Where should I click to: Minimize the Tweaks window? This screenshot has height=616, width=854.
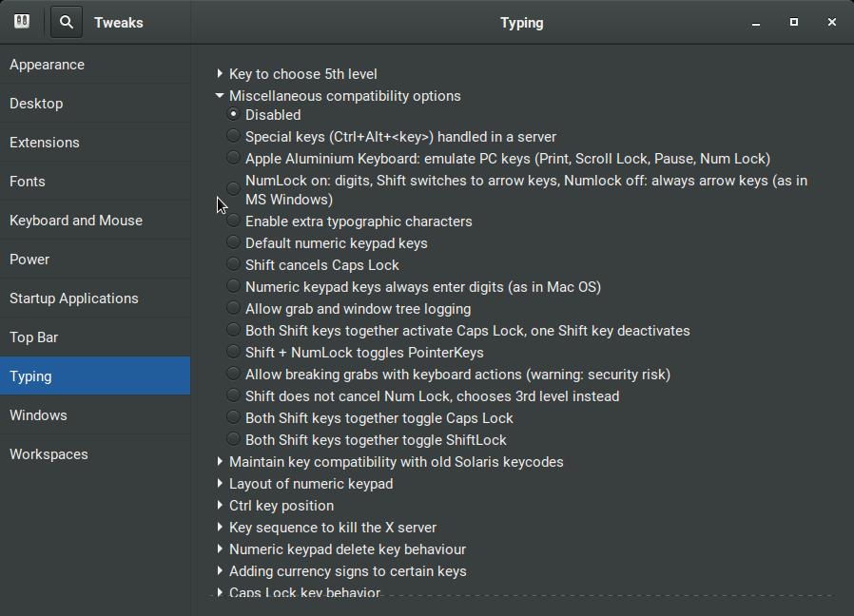tap(756, 23)
